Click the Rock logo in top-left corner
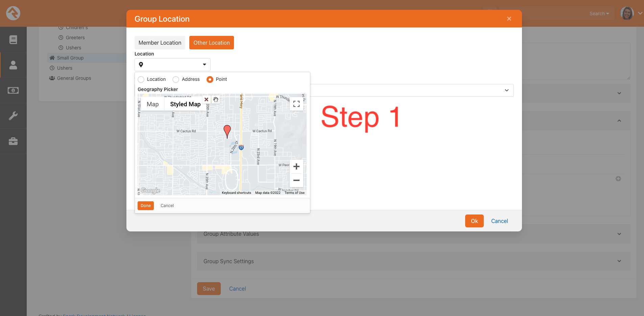 [13, 13]
